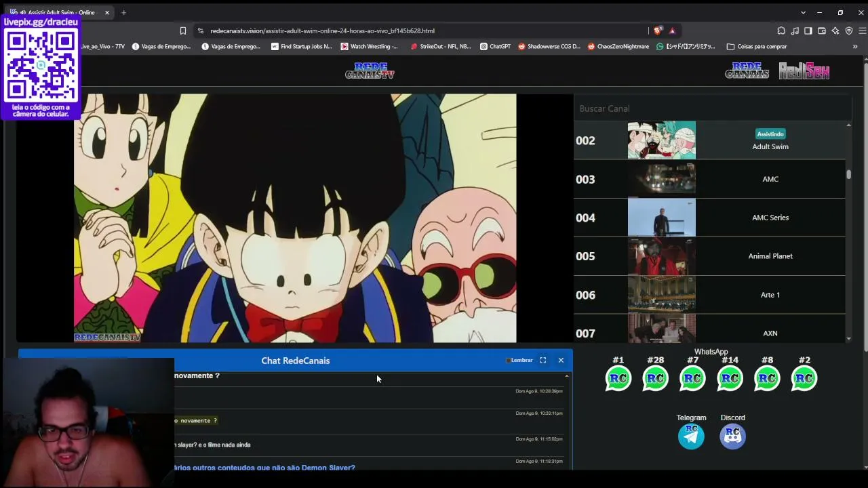Select channel 006 Arte 1

click(709, 295)
